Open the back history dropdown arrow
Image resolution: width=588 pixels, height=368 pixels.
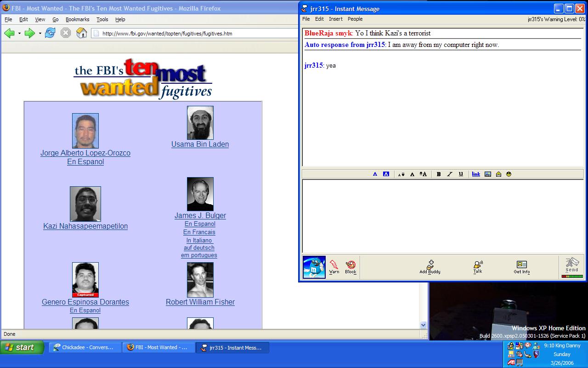pyautogui.click(x=19, y=34)
